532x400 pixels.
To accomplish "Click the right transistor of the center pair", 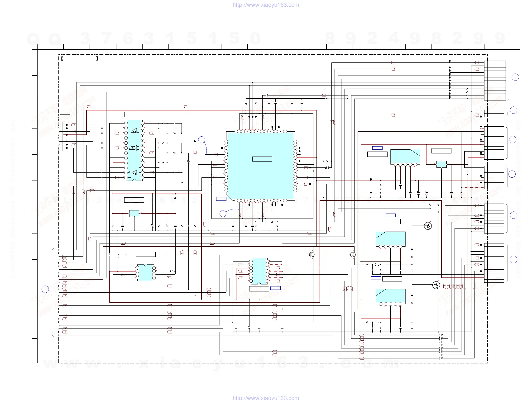I will (x=353, y=255).
